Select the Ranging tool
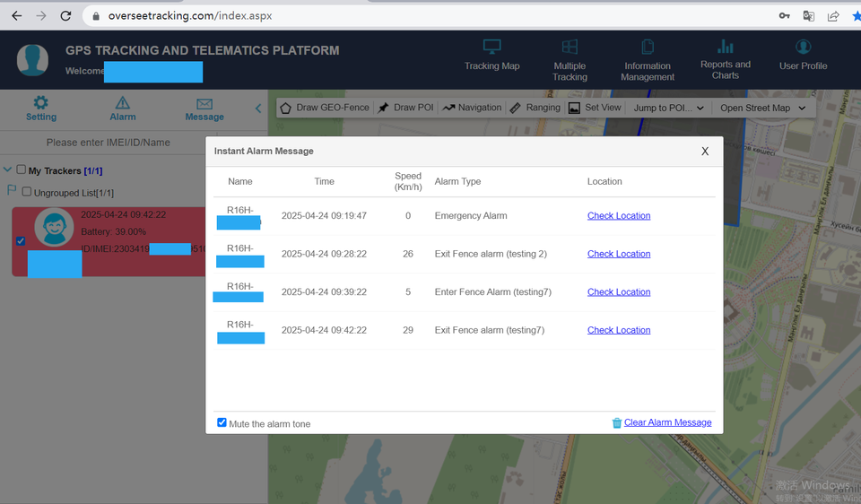Screen dimensions: 861x504 (535, 108)
